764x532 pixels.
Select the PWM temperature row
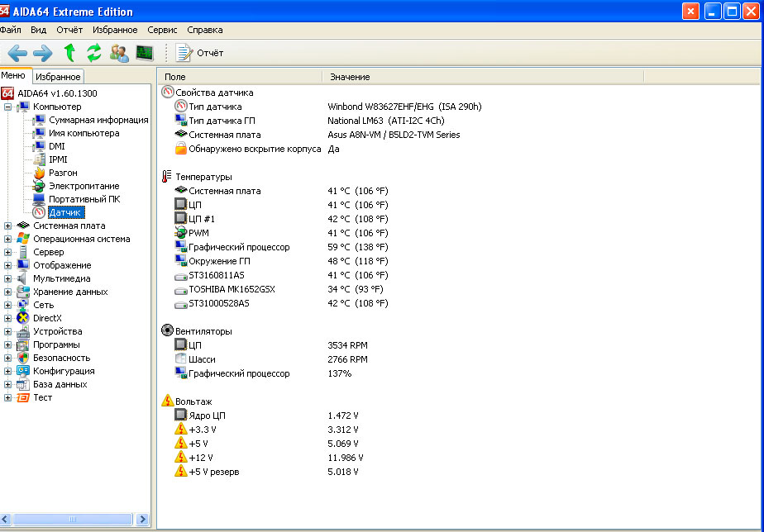coord(281,233)
